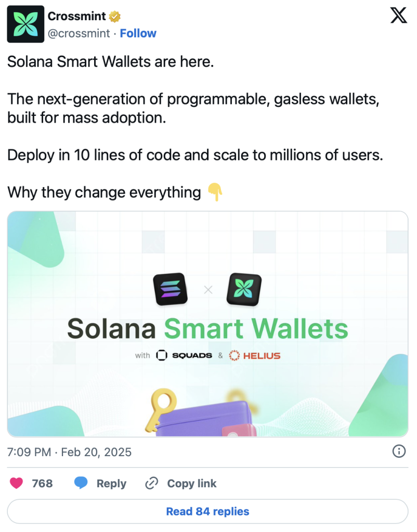Open Read 84 replies
Image resolution: width=417 pixels, height=532 pixels.
(x=207, y=511)
